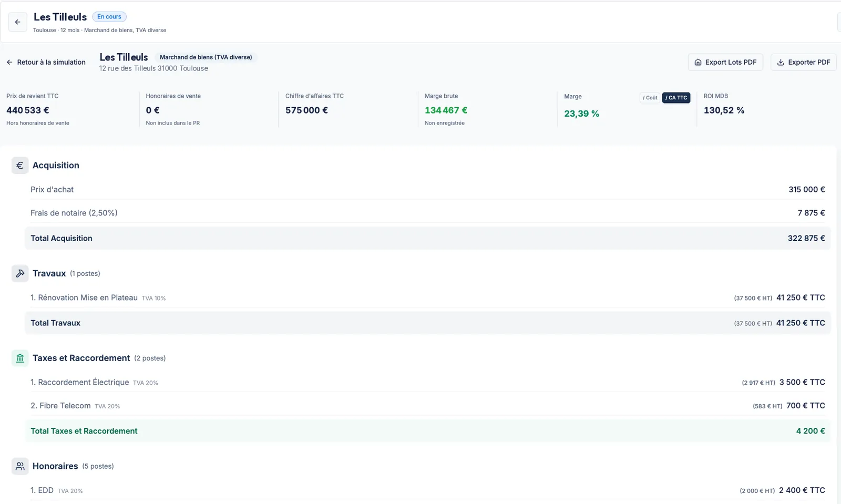The height and width of the screenshot is (504, 841).
Task: Click the Marchand de biens (TVA diverse) tag
Action: coord(206,57)
